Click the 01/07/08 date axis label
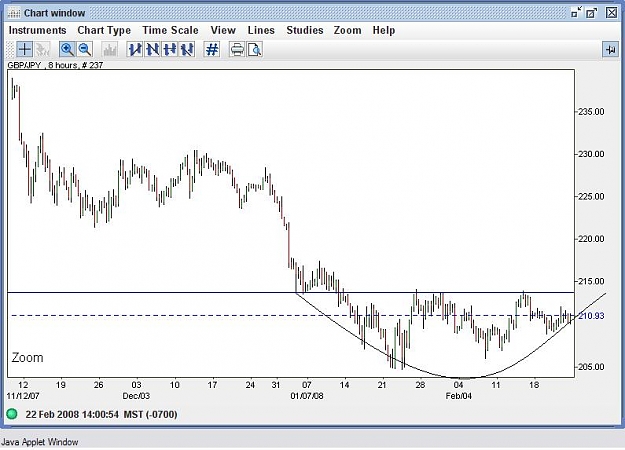 click(307, 396)
